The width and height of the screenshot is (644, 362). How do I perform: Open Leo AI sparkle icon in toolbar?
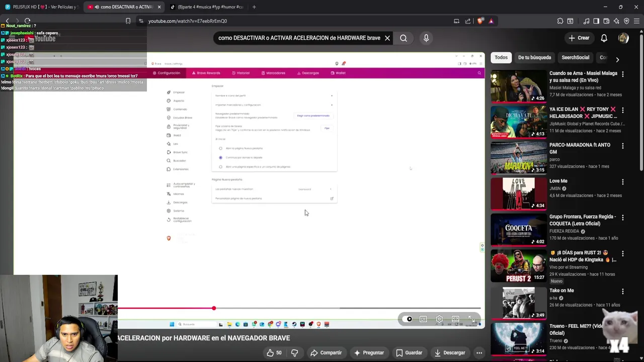[616, 21]
